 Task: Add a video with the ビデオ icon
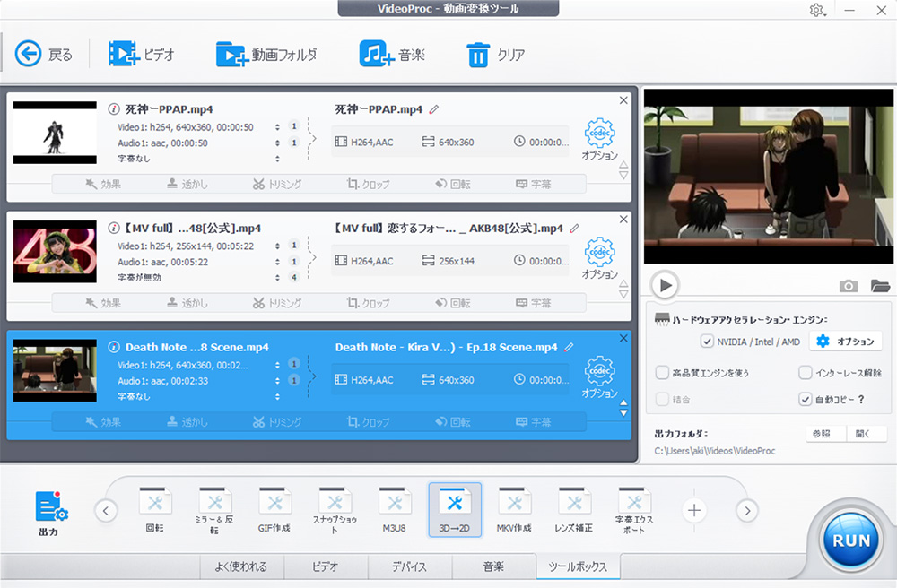point(141,55)
